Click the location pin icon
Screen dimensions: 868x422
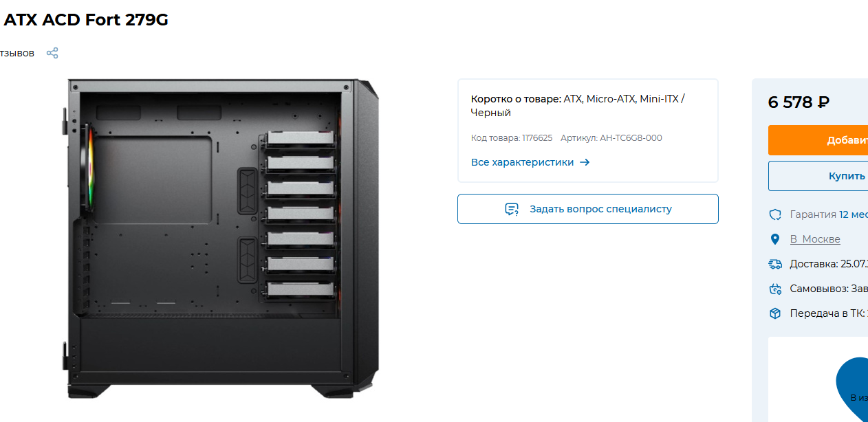(x=775, y=239)
